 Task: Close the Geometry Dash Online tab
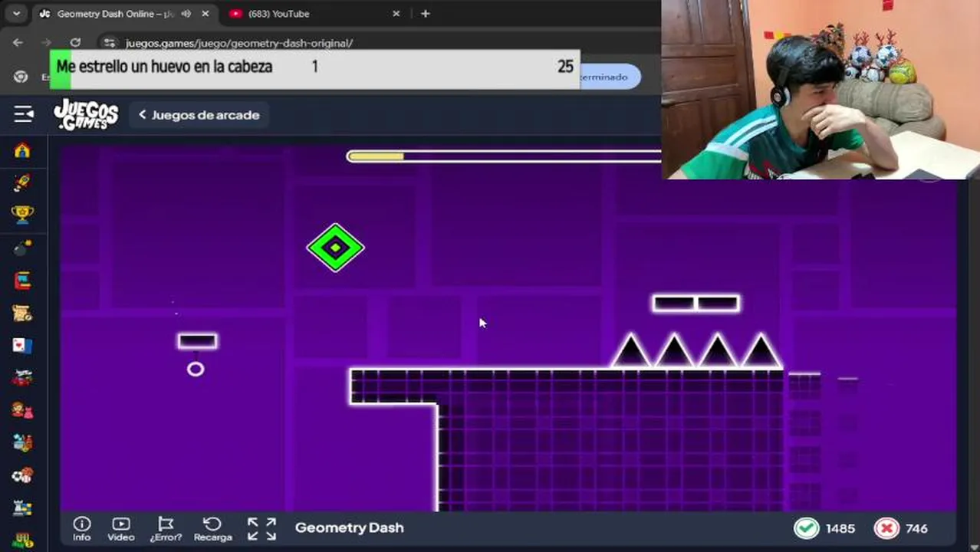[206, 14]
